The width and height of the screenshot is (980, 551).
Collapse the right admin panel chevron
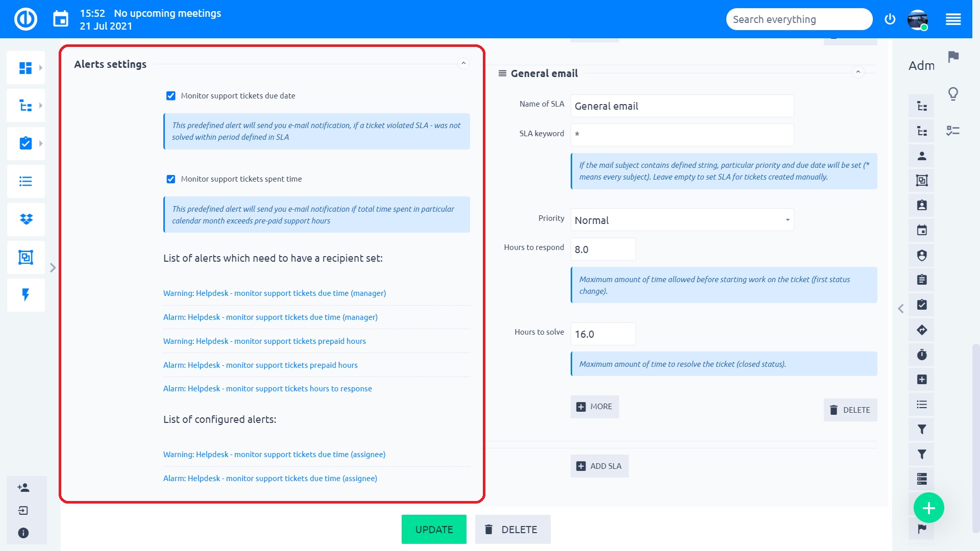[900, 309]
